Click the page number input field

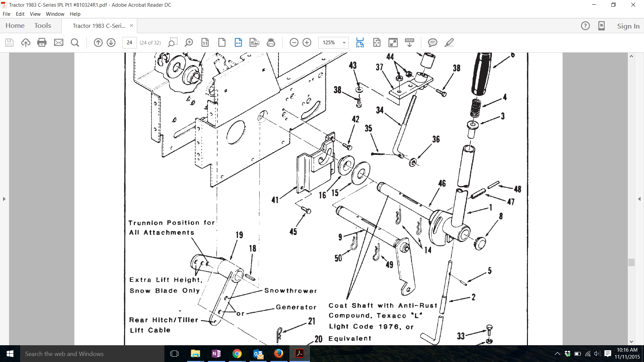129,43
